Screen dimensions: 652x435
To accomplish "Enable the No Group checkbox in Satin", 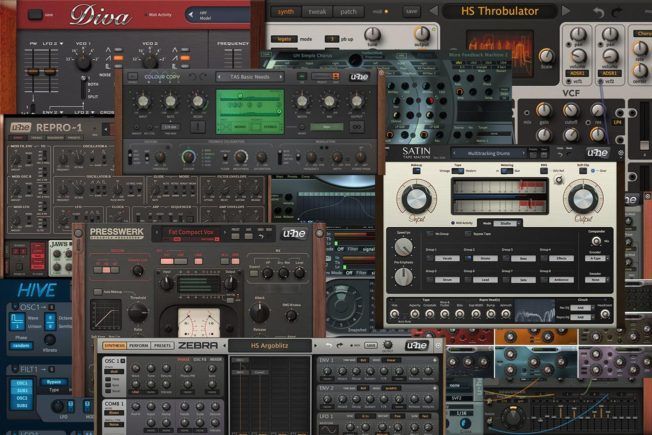I will coord(430,234).
